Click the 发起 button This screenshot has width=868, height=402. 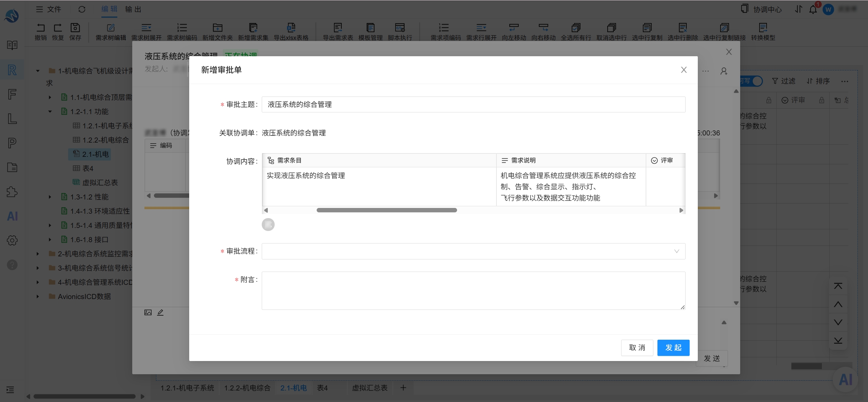673,348
